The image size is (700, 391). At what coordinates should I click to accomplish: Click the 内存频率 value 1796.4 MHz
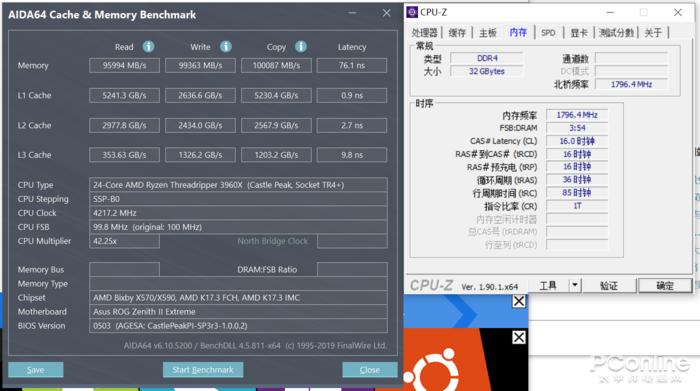point(577,115)
